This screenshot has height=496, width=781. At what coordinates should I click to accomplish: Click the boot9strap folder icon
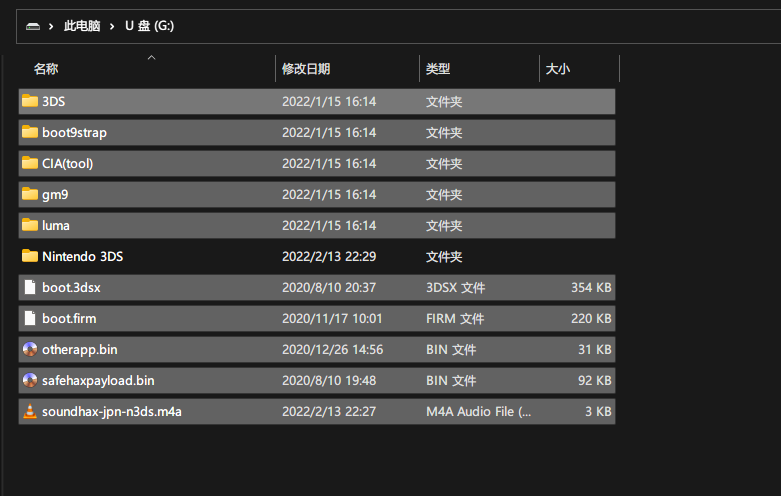click(30, 132)
